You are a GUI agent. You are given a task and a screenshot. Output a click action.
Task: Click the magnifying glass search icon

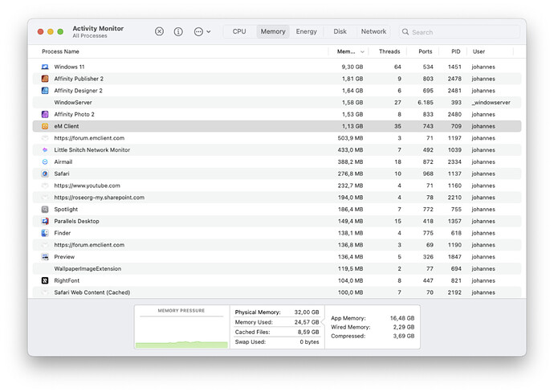pos(405,32)
